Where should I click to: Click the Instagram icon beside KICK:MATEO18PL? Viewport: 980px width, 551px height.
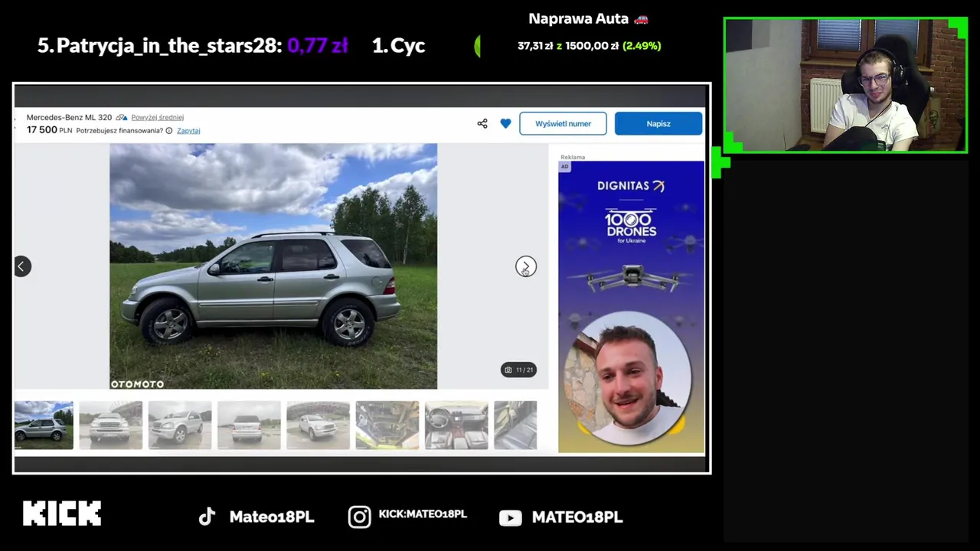click(x=359, y=517)
